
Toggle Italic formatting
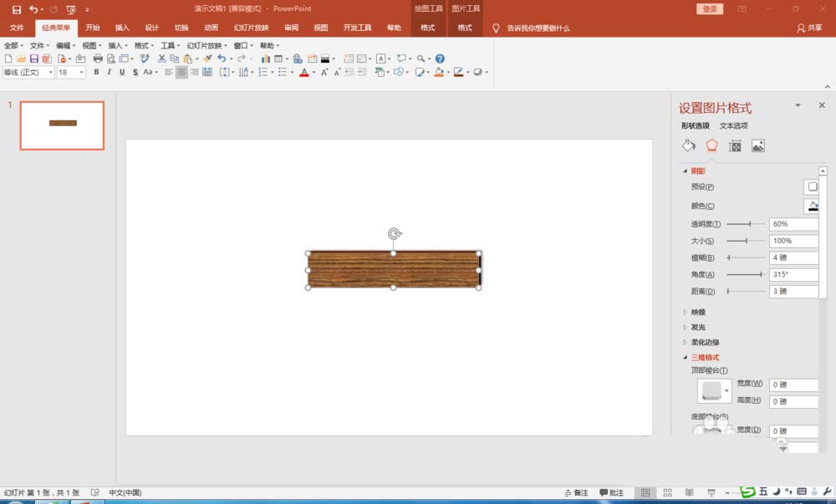click(110, 73)
